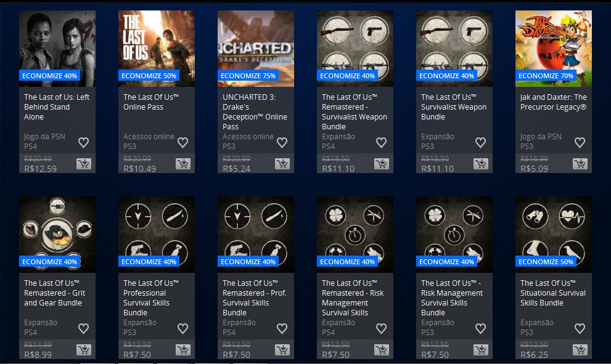
Task: Add PS3 Survivalist Weapon Bundle to cart
Action: [481, 164]
